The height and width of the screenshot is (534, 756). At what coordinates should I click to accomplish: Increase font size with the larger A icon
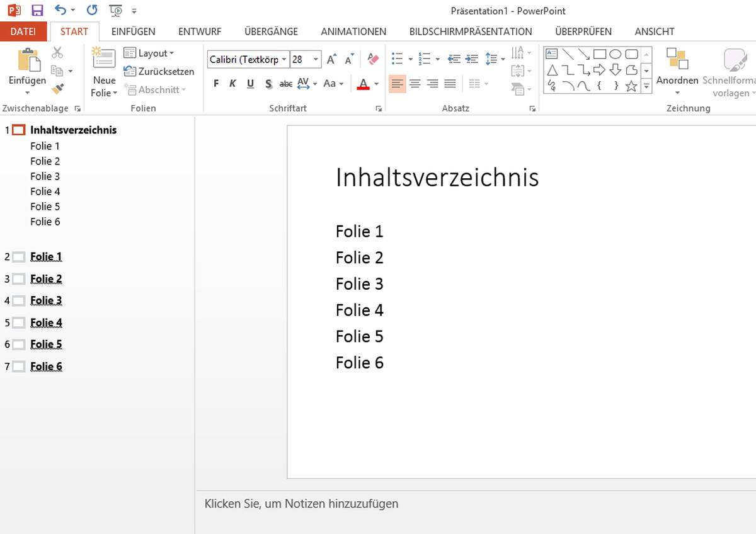tap(331, 59)
